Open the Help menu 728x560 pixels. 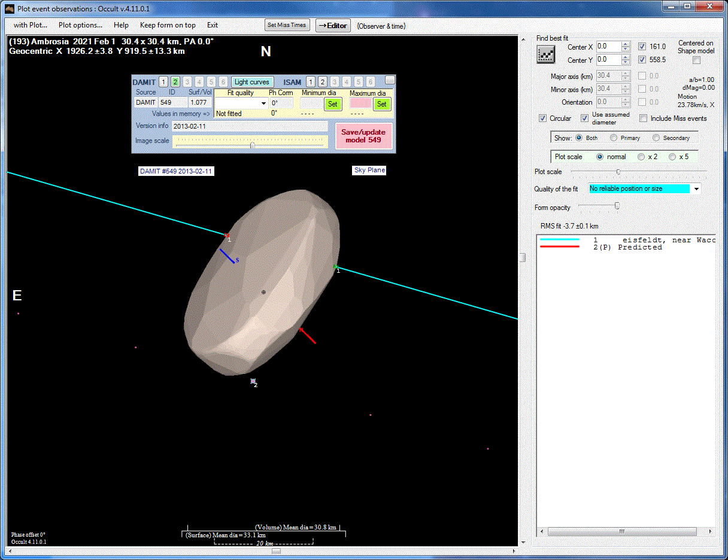pos(121,25)
